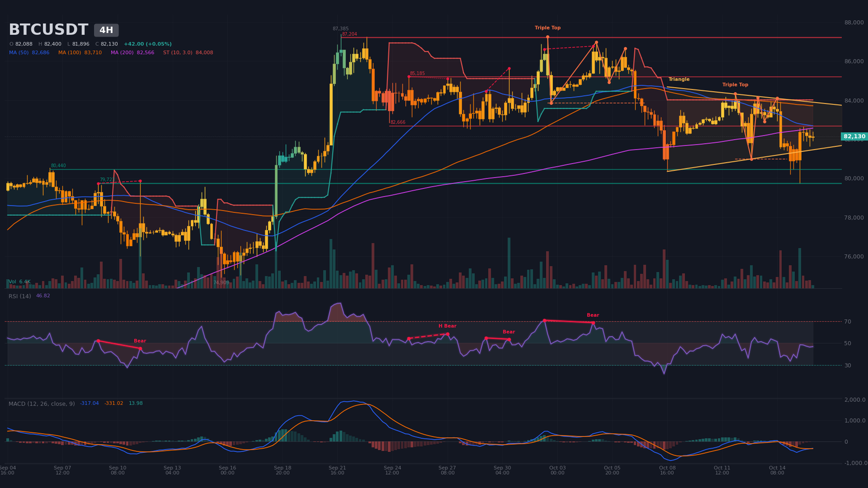Image resolution: width=868 pixels, height=488 pixels.
Task: Click the Triple Top label above 87,204 line
Action: click(x=547, y=28)
